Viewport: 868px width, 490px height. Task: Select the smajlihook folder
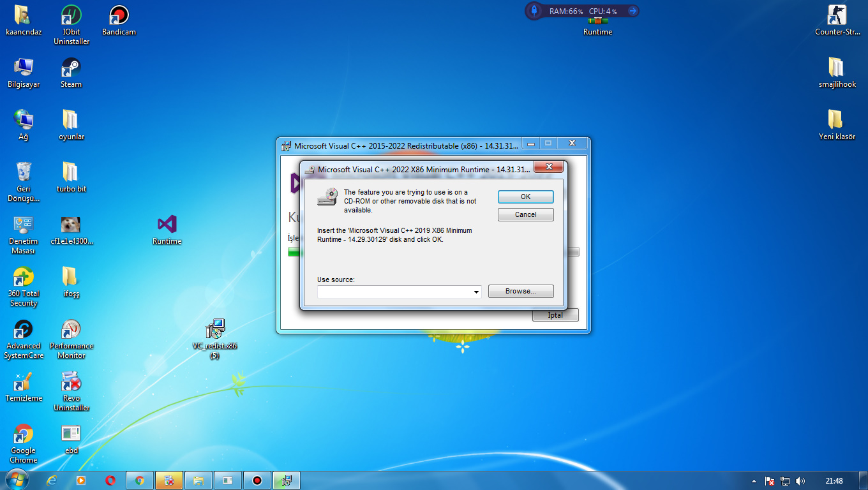point(837,73)
